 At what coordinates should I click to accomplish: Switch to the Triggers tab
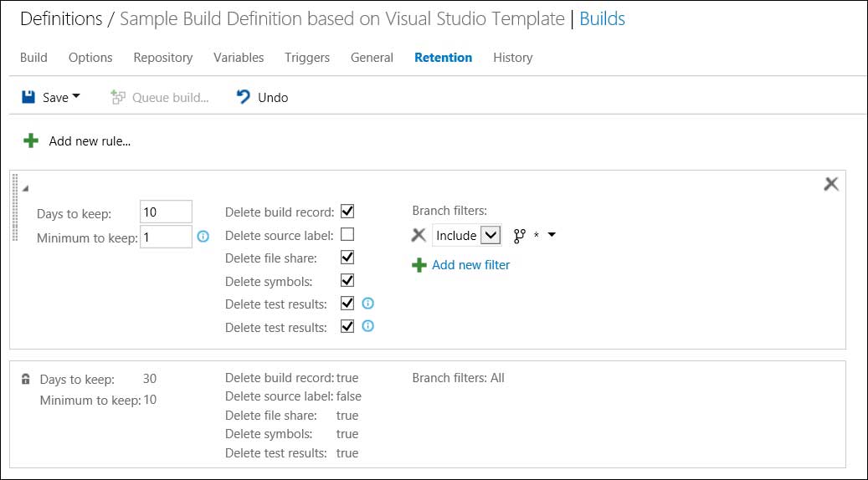[306, 58]
